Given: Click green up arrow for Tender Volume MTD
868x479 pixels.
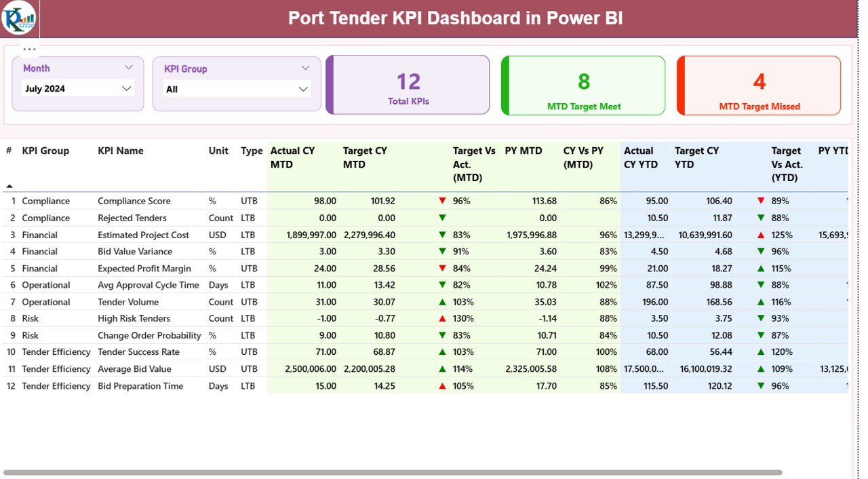Looking at the screenshot, I should click(x=442, y=302).
